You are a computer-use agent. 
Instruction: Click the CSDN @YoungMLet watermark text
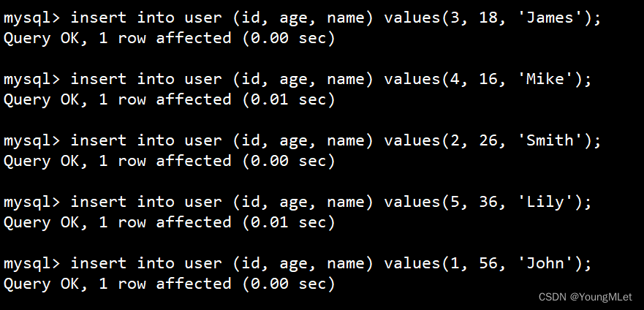point(586,298)
